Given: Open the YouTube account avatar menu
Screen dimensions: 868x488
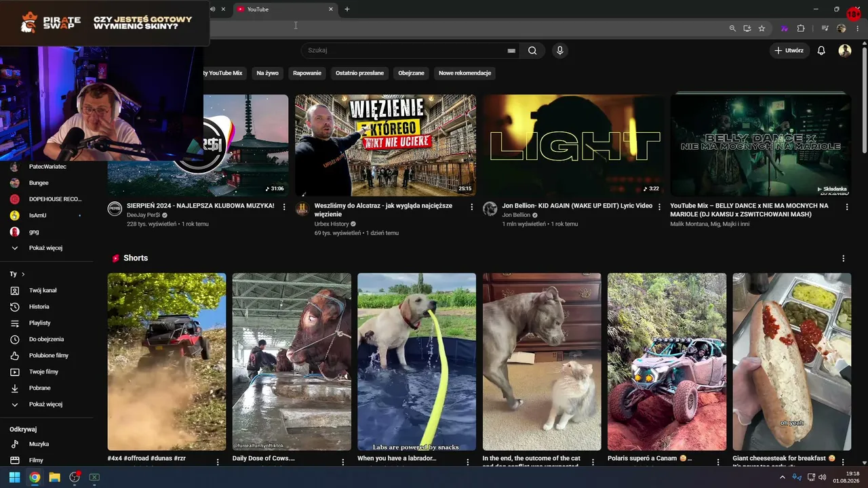Looking at the screenshot, I should (x=844, y=50).
